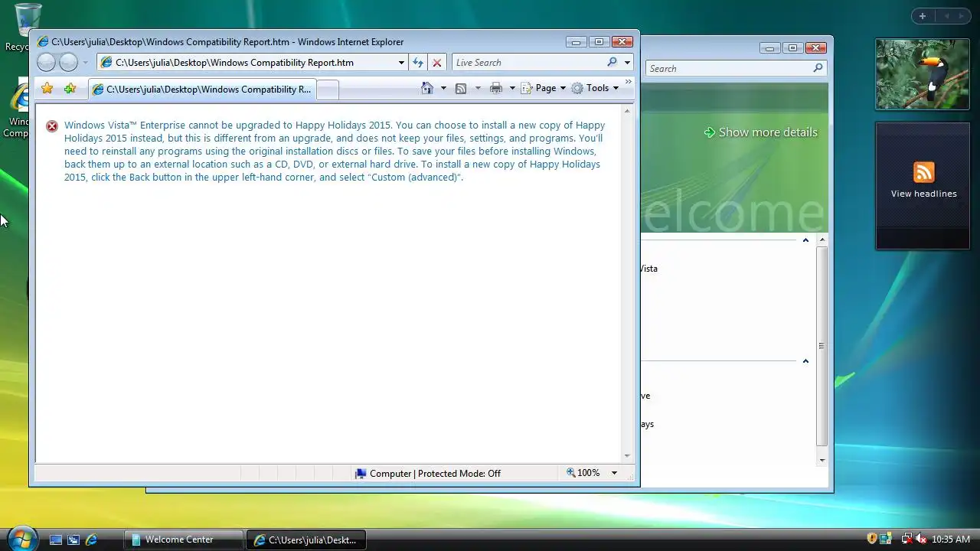Click Computer Protected Mode Off status
Viewport: 980px width, 551px height.
(x=427, y=473)
